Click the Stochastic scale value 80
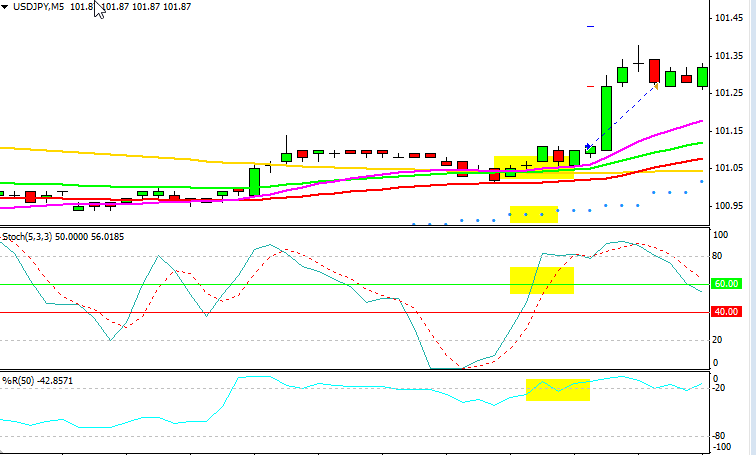Viewport: 756px width, 455px height. (x=717, y=256)
